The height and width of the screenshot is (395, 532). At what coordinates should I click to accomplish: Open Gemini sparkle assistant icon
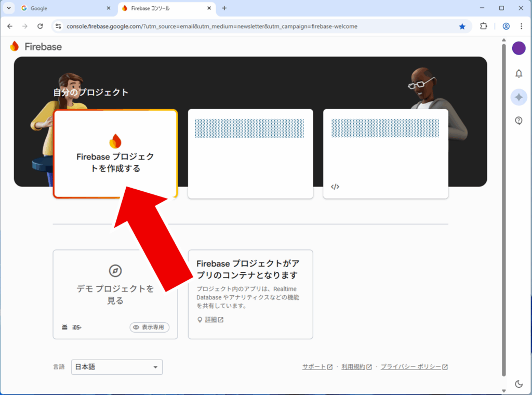[x=518, y=97]
